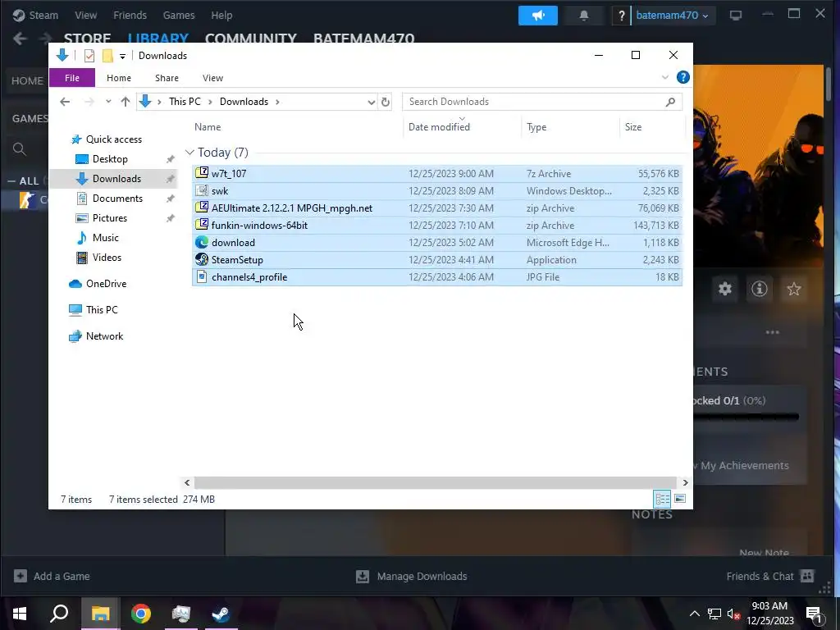Screen dimensions: 840x630
Task: Refresh the Downloads folder
Action: (x=386, y=102)
